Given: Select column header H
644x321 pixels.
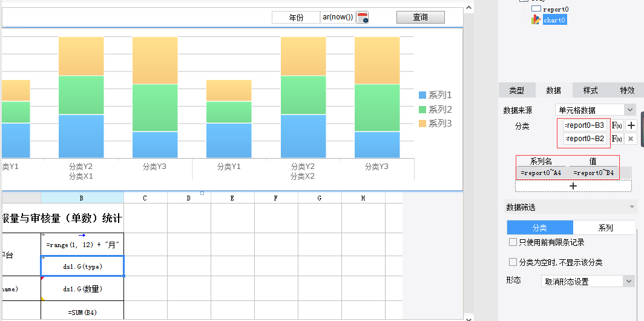Looking at the screenshot, I should [363, 197].
